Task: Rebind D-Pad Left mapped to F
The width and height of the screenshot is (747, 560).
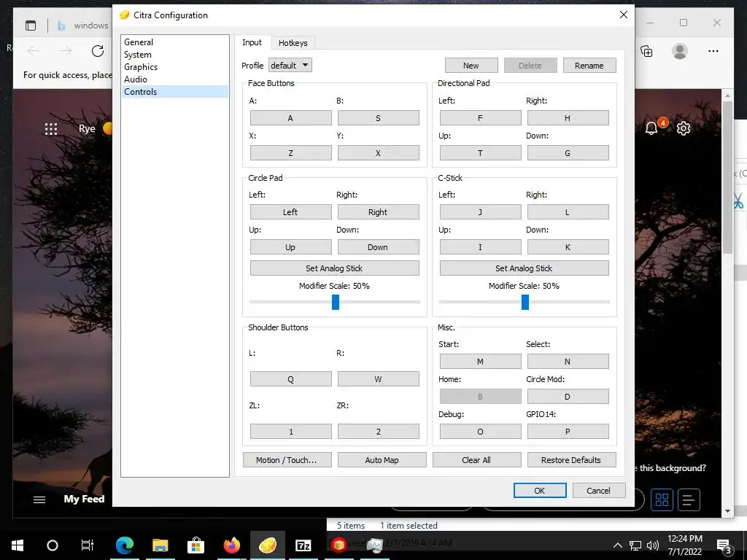Action: pyautogui.click(x=480, y=118)
